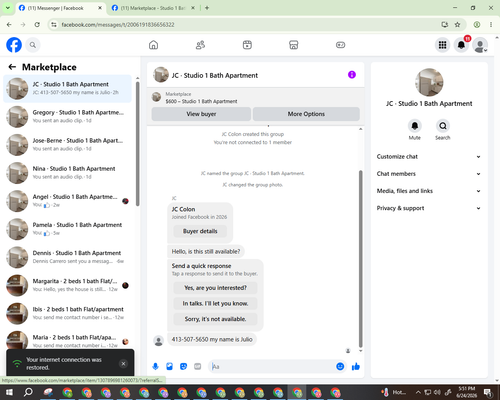Record a voice clip with microphone icon

pos(155,367)
